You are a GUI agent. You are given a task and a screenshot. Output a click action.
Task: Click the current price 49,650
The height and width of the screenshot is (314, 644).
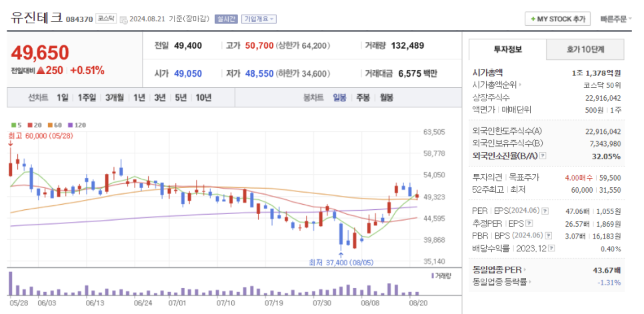pos(40,53)
